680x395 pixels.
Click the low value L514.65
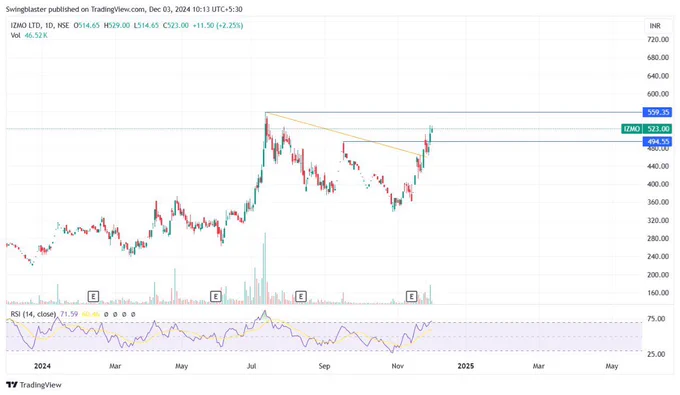coord(146,26)
